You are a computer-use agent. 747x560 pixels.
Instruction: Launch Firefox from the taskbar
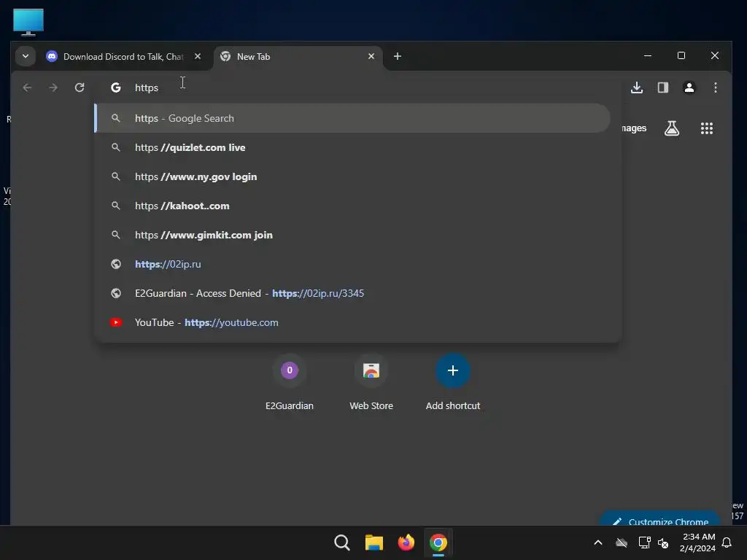point(406,542)
